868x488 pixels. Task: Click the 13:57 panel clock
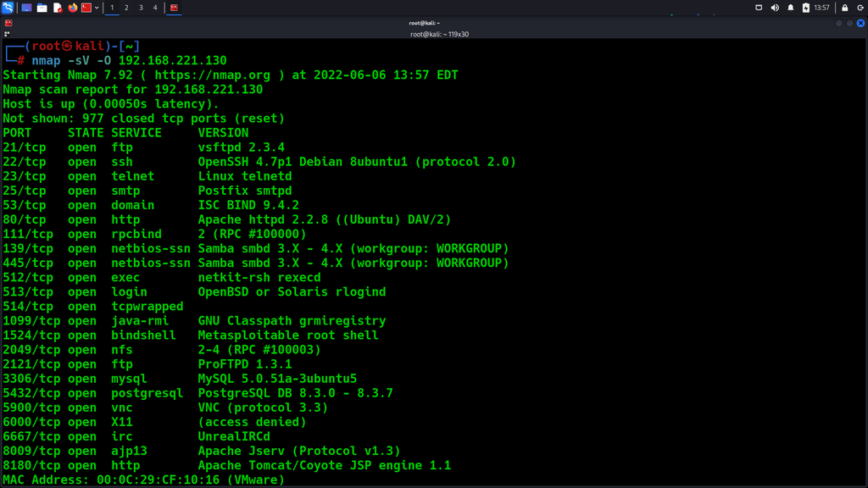(821, 8)
